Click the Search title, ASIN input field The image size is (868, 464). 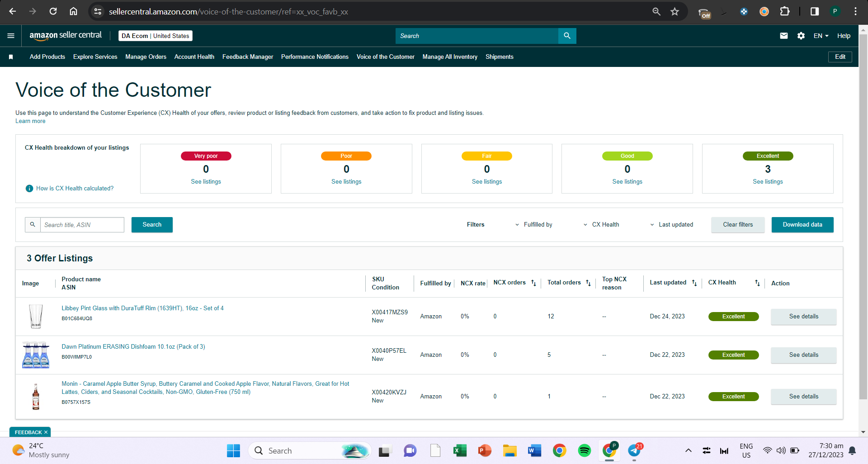[82, 225]
